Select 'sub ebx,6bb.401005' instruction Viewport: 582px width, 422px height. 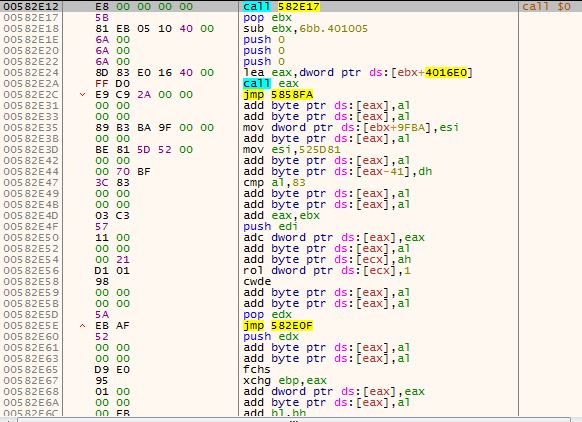click(305, 29)
